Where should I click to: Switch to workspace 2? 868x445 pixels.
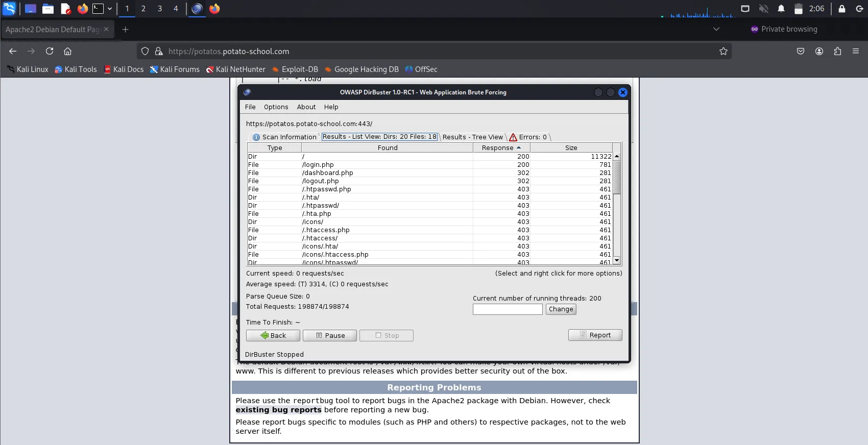[143, 9]
